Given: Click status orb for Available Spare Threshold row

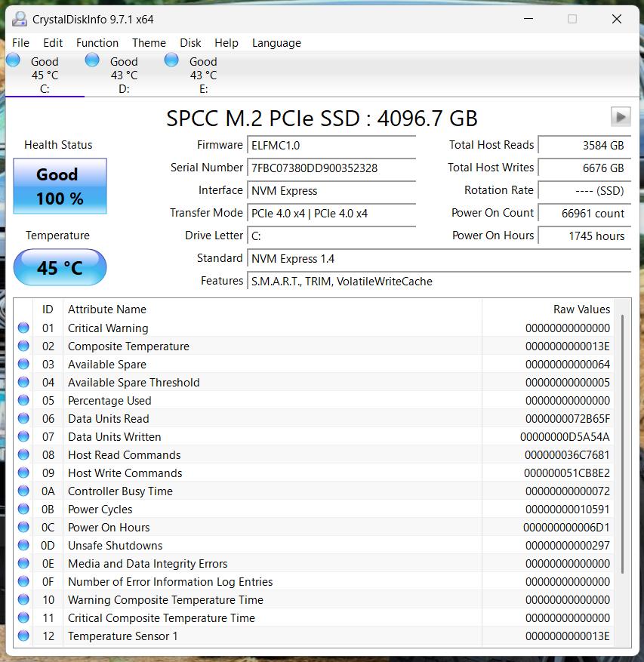Looking at the screenshot, I should (23, 382).
